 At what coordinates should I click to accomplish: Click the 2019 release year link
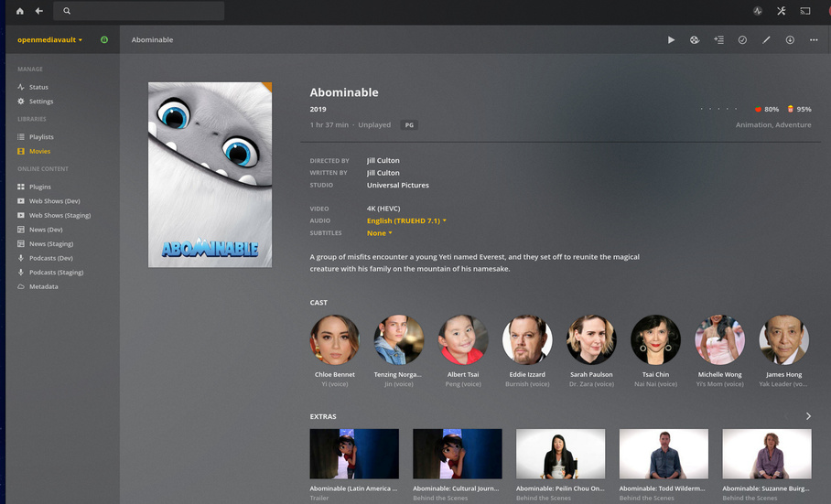click(x=318, y=109)
